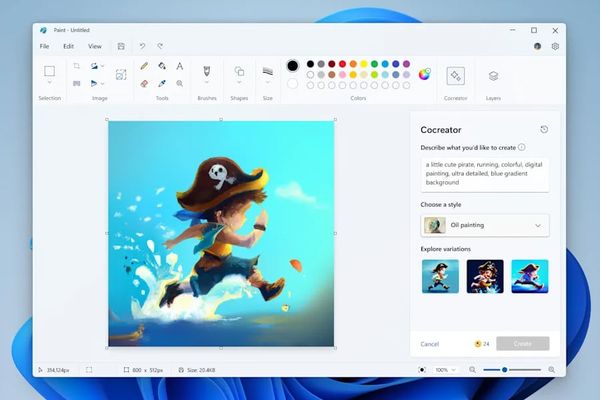This screenshot has height=400, width=600.
Task: Open Edit colors rainbow wheel
Action: click(424, 74)
